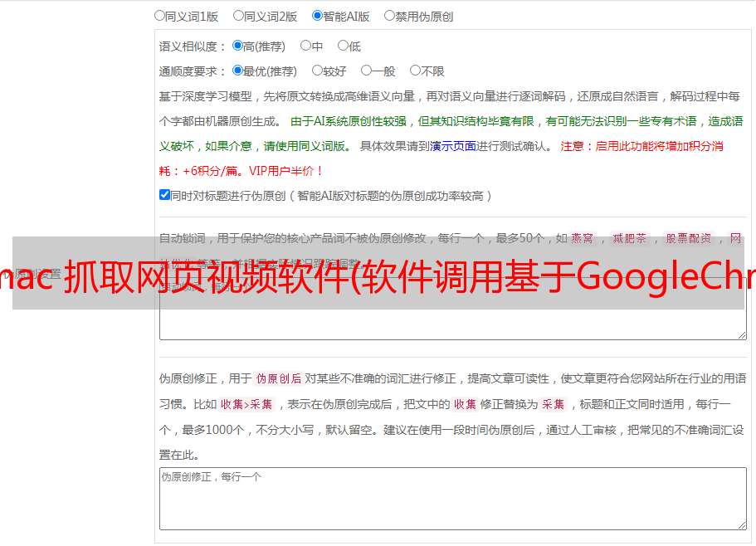
Task: Choose the 智能AI版 mode
Action: [x=317, y=16]
